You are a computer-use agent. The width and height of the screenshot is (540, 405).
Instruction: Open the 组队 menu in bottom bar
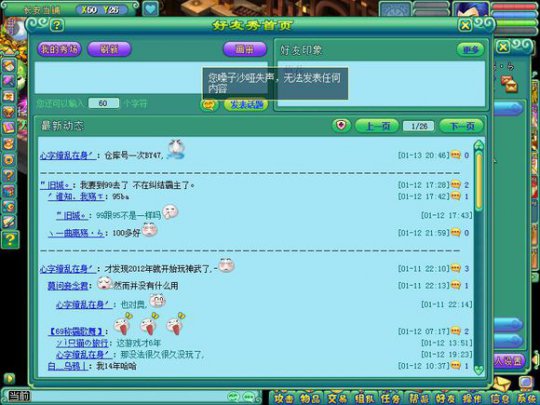pyautogui.click(x=364, y=398)
